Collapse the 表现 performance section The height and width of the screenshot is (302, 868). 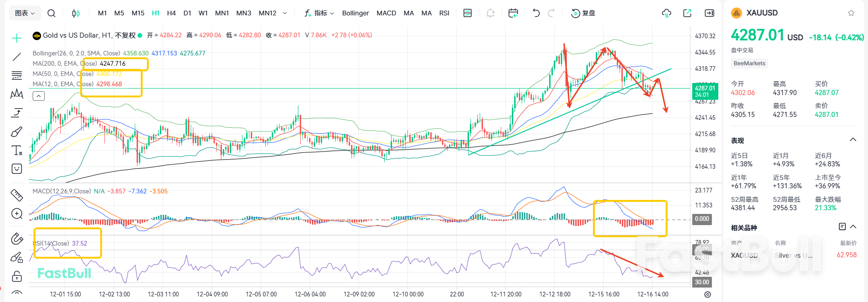[853, 140]
